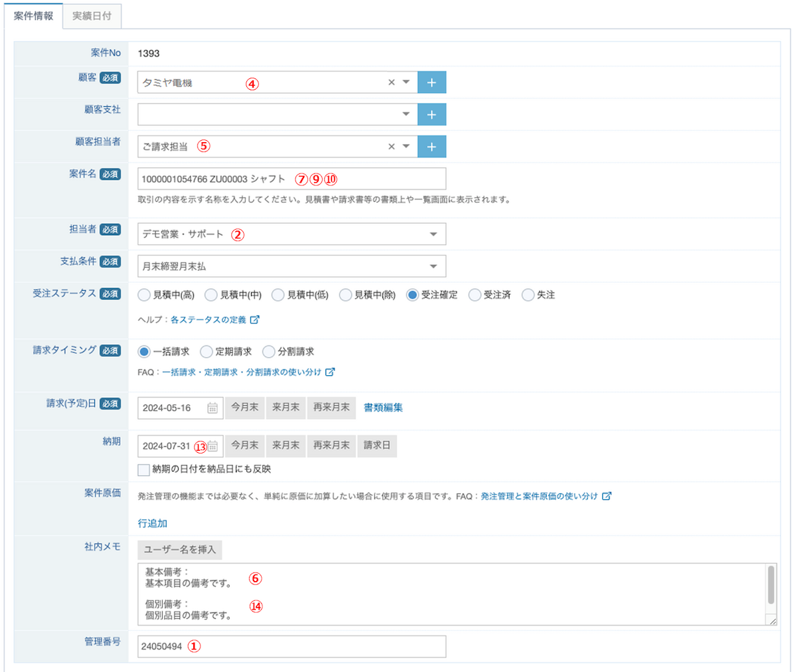Expand the 支払条件 dropdown
The height and width of the screenshot is (672, 797).
433,266
